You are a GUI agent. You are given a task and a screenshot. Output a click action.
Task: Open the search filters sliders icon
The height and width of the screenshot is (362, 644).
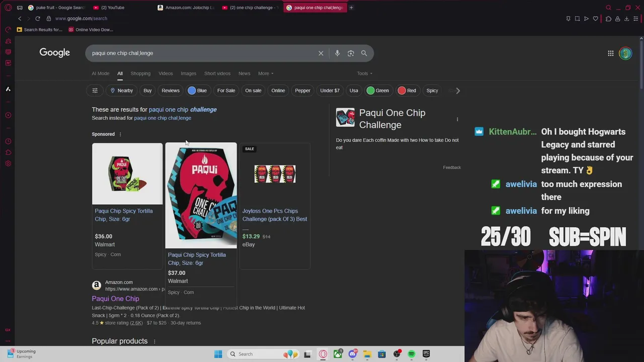[x=95, y=90]
